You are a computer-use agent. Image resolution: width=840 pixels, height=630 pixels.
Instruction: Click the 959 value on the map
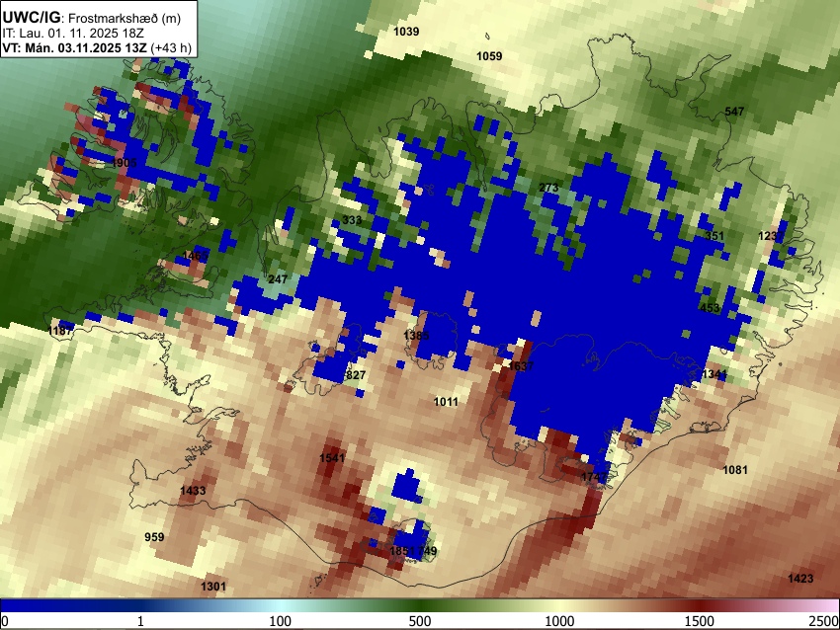coord(154,537)
